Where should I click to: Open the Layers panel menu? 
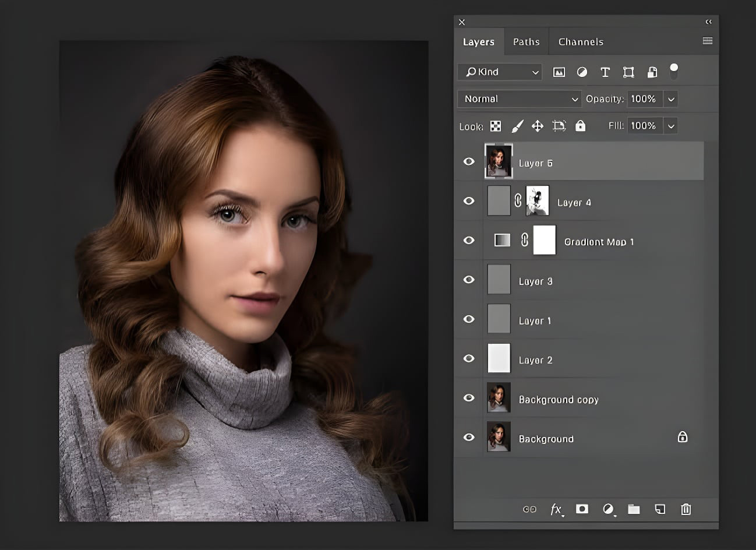(x=708, y=41)
